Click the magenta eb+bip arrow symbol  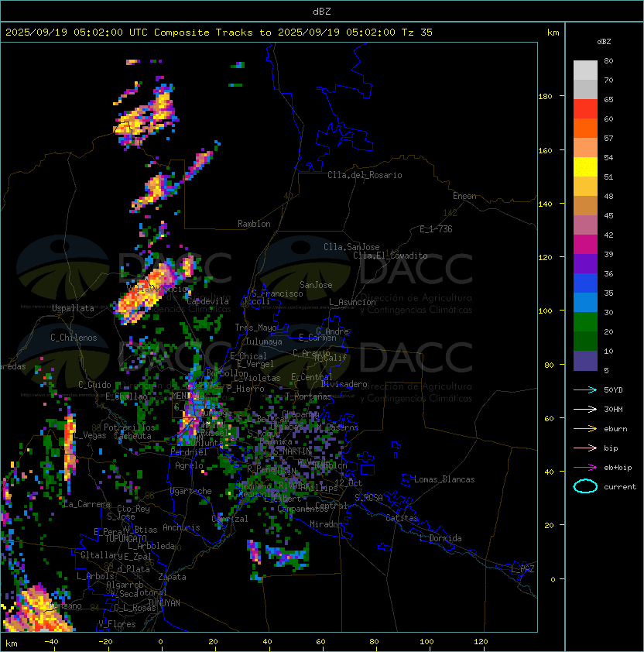pyautogui.click(x=585, y=468)
